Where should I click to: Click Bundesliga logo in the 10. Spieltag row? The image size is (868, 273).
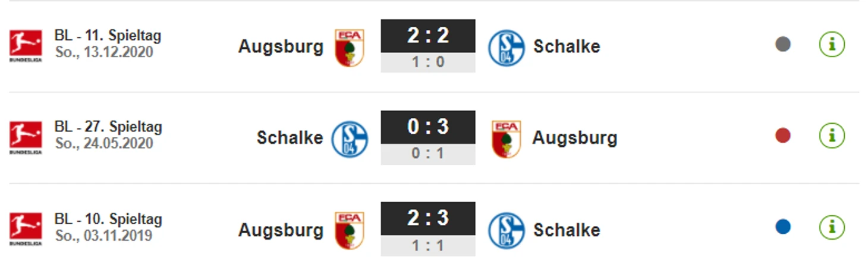[26, 229]
